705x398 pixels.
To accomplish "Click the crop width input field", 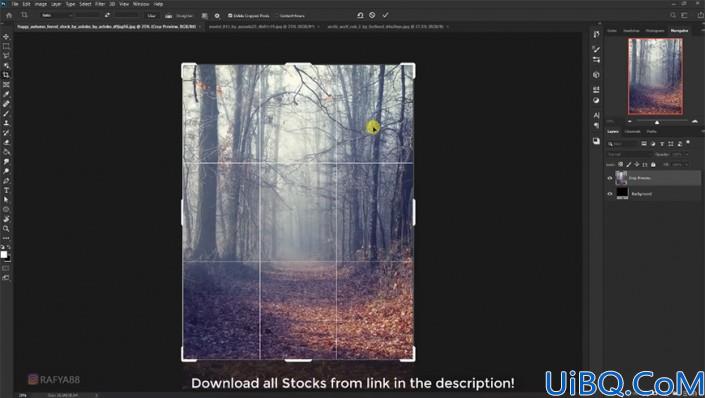I will (88, 15).
